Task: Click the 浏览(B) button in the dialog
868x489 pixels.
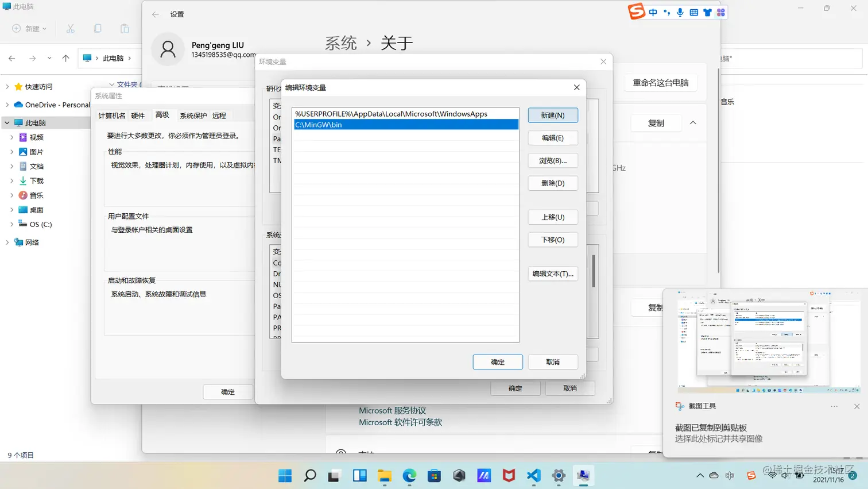Action: [x=552, y=160]
